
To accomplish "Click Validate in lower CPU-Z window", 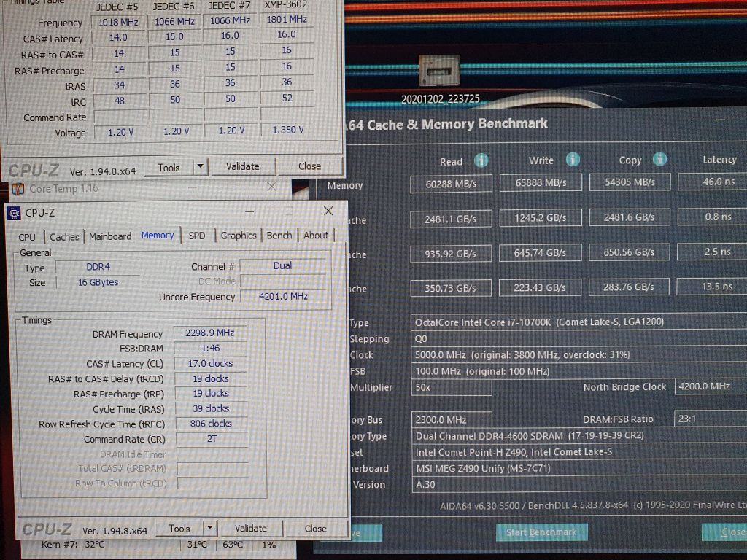I will [251, 528].
